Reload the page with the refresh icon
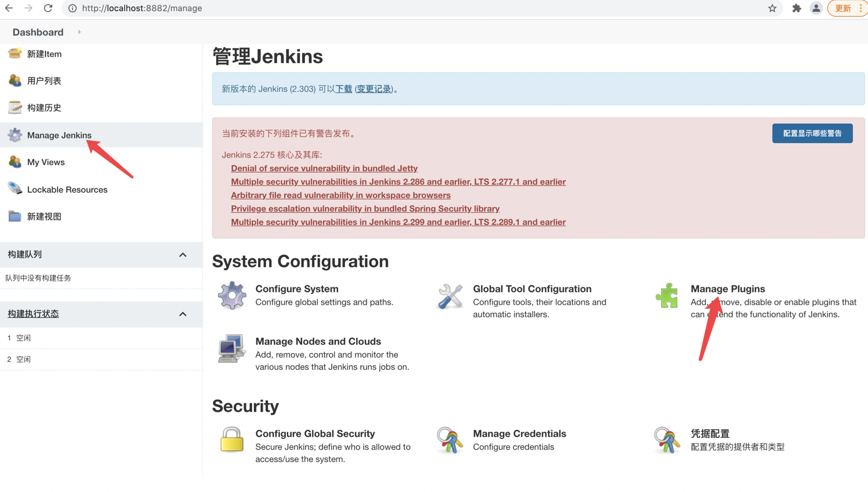Screen dimensions: 868x492 pyautogui.click(x=48, y=8)
